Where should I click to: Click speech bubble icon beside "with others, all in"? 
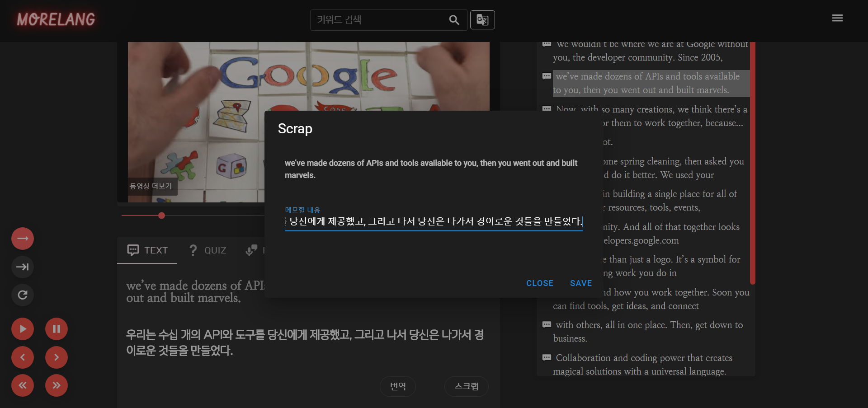547,325
